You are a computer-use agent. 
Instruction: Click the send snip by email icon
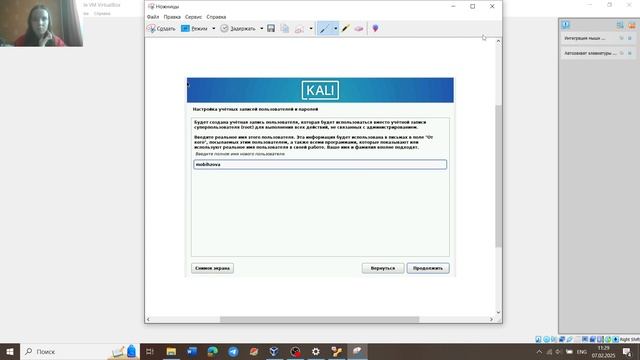click(x=300, y=29)
